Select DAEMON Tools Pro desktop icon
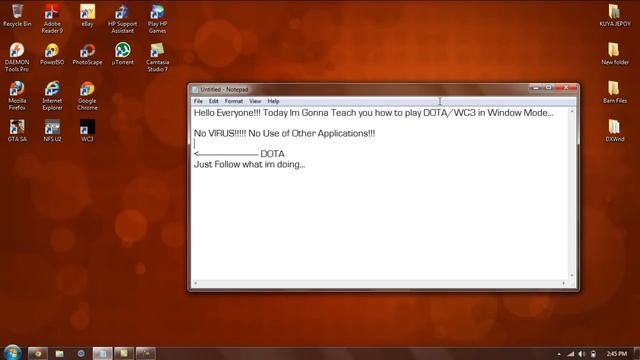Image resolution: width=640 pixels, height=360 pixels. point(17,57)
